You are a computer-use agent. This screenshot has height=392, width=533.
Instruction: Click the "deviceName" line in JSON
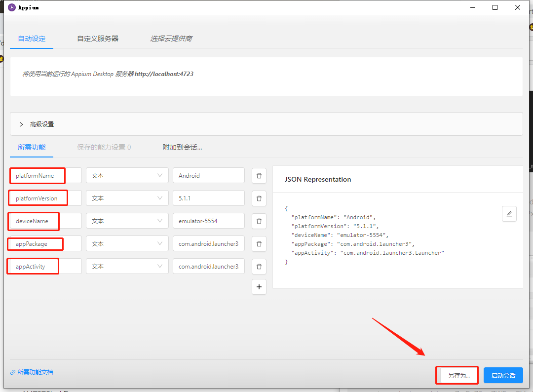(x=340, y=235)
